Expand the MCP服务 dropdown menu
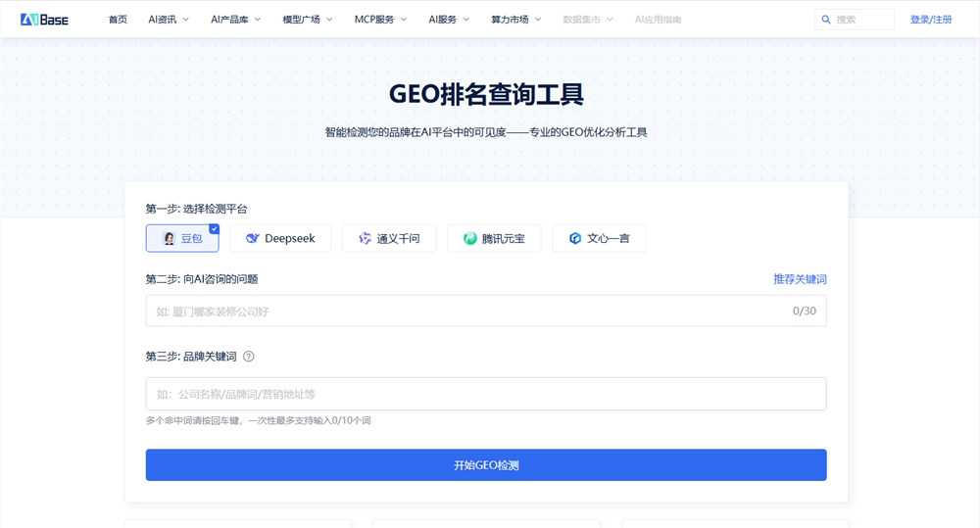This screenshot has width=980, height=528. pyautogui.click(x=380, y=20)
